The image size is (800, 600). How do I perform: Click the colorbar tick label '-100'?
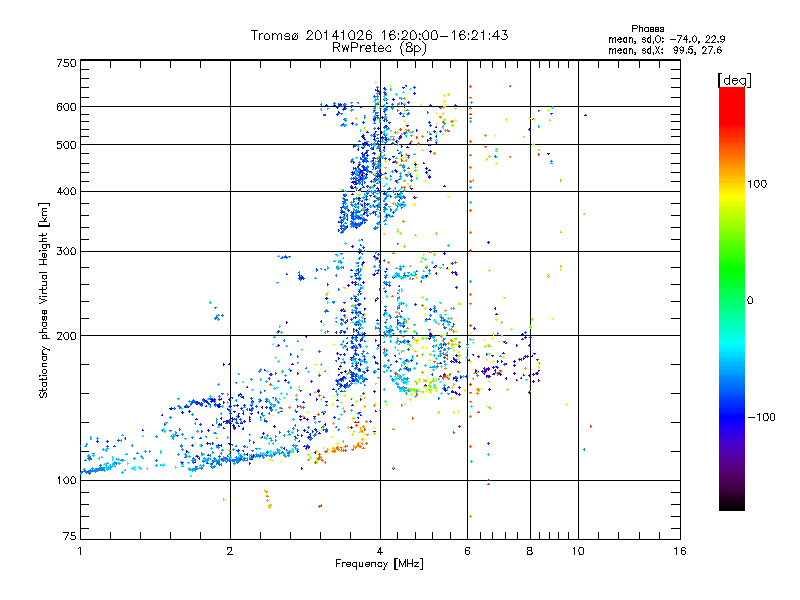point(761,417)
